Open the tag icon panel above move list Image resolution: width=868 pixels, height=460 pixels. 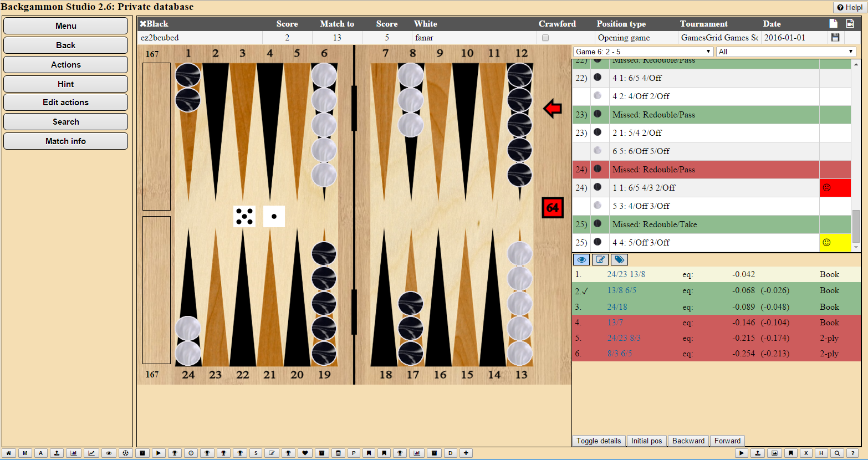(619, 259)
